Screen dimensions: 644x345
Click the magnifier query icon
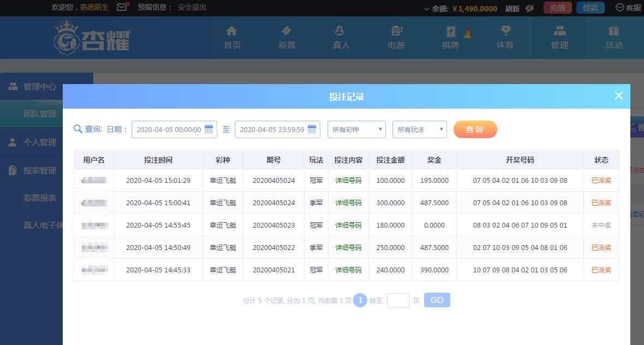[x=78, y=129]
